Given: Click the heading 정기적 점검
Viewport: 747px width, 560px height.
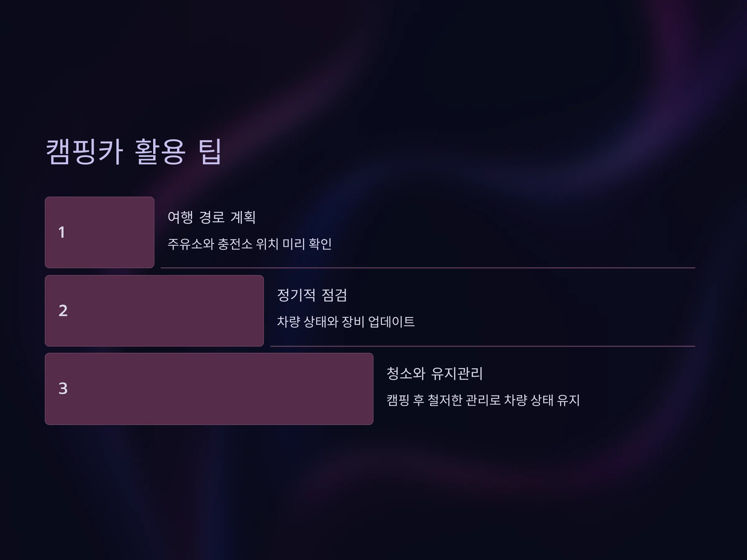Looking at the screenshot, I should (x=312, y=295).
